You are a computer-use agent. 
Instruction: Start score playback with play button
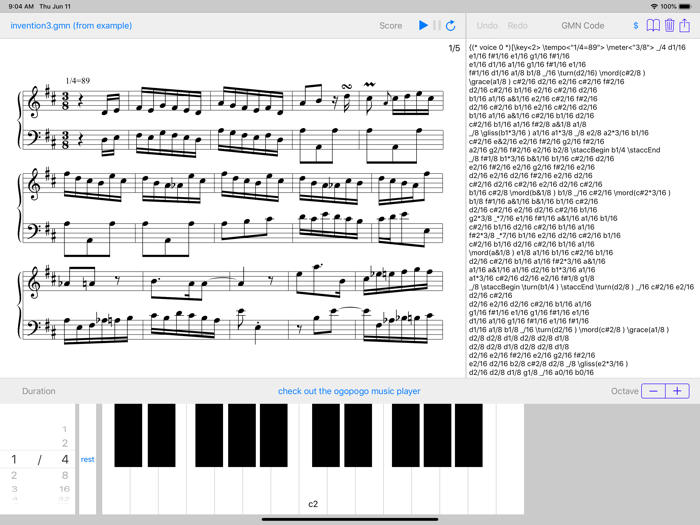pyautogui.click(x=423, y=25)
